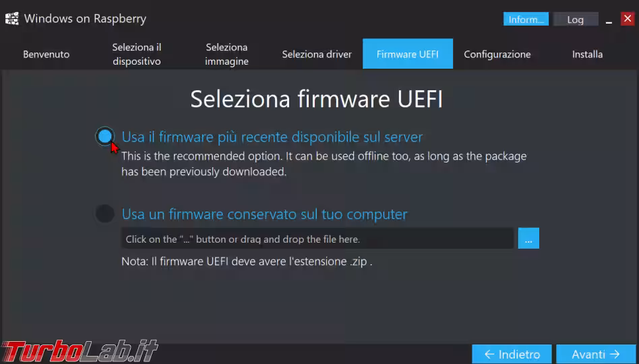Click "Usa il firmware più recente" option label
Viewport: 639px width, 364px height.
(x=272, y=137)
